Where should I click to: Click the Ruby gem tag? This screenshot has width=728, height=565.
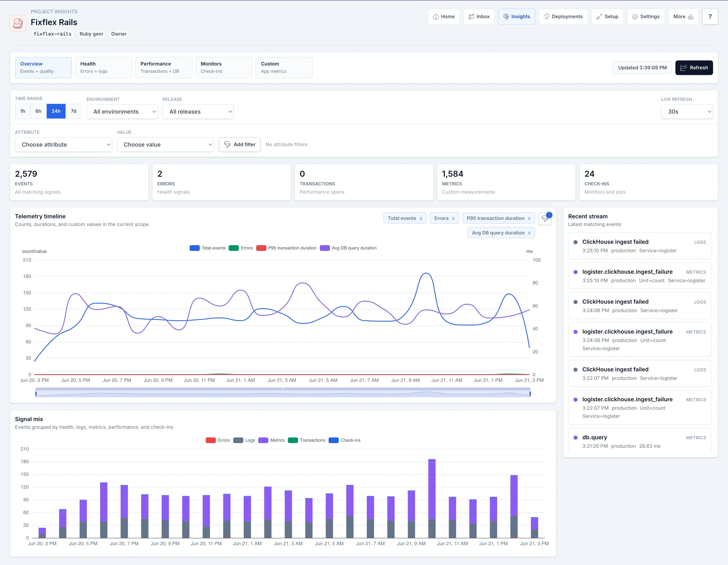[91, 34]
